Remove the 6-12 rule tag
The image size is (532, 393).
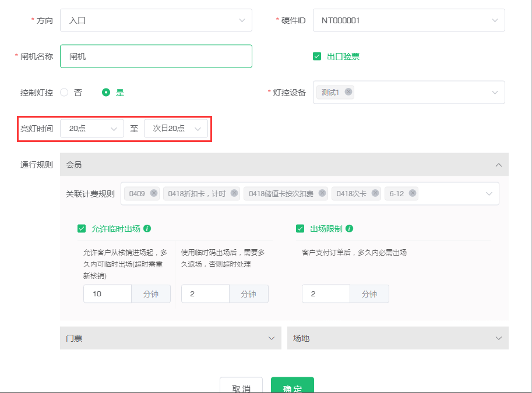click(411, 193)
